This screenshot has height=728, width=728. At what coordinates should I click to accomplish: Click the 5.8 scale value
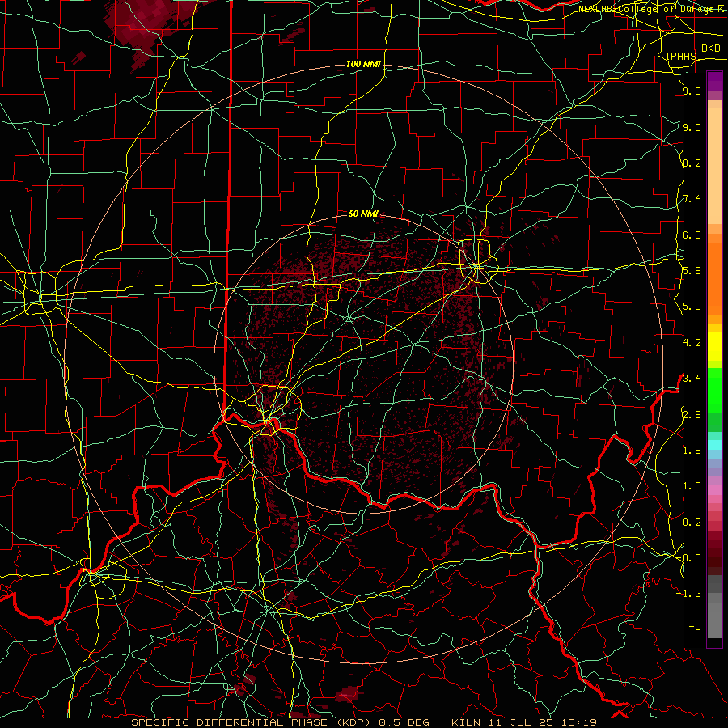[692, 271]
